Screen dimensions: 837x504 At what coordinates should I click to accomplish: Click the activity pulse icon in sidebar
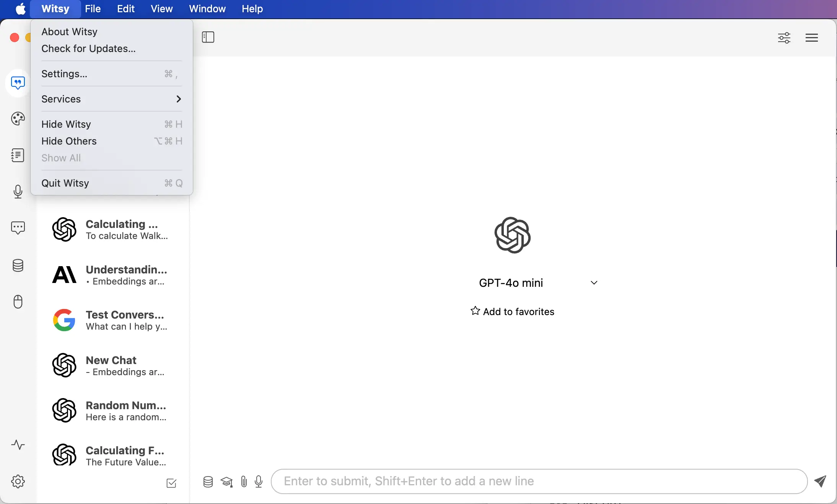18,445
